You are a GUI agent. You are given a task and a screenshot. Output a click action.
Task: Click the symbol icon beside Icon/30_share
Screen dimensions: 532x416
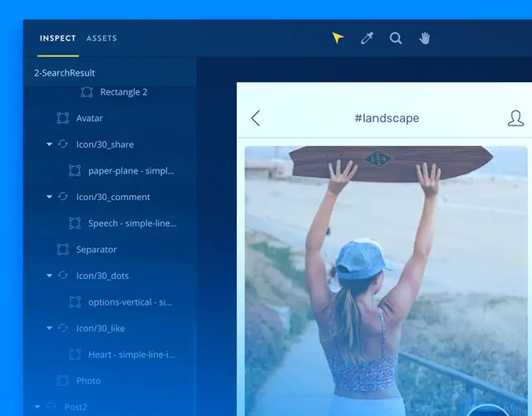[x=63, y=144]
